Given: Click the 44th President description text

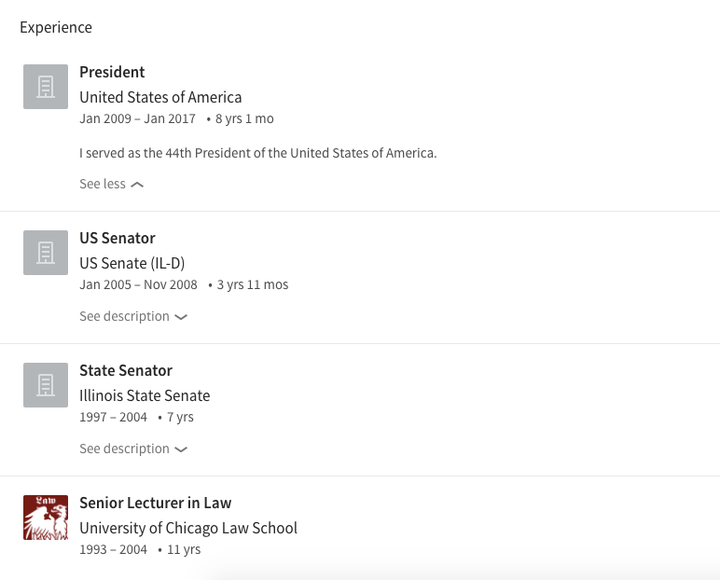Looking at the screenshot, I should (x=258, y=153).
